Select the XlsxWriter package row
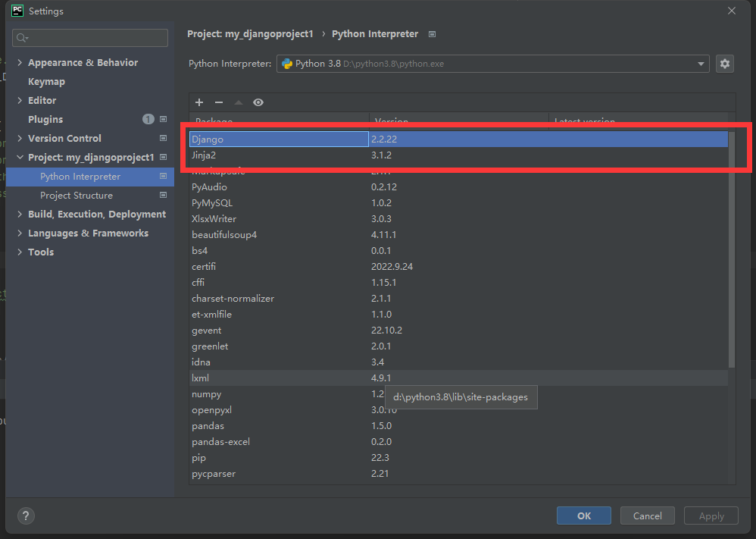The image size is (756, 539). click(458, 218)
